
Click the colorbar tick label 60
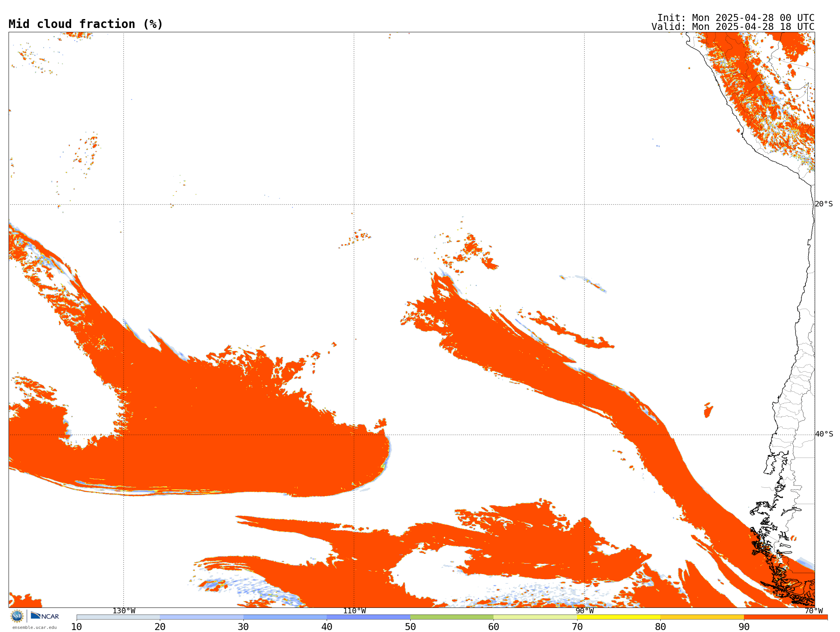point(493,627)
